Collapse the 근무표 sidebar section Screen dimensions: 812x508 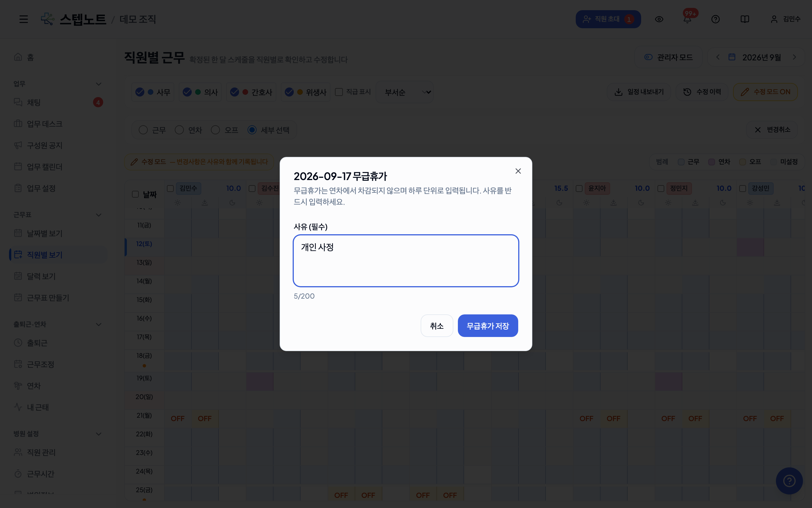[99, 215]
